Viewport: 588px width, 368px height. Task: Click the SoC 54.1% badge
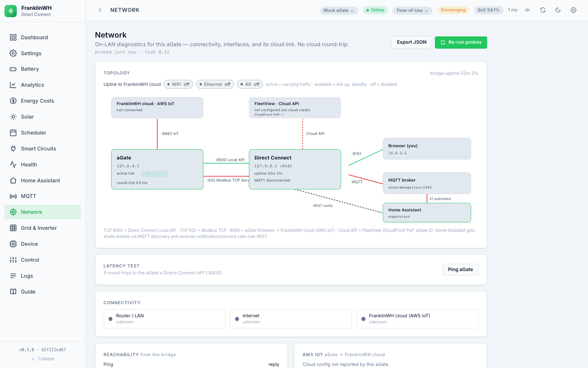(488, 10)
